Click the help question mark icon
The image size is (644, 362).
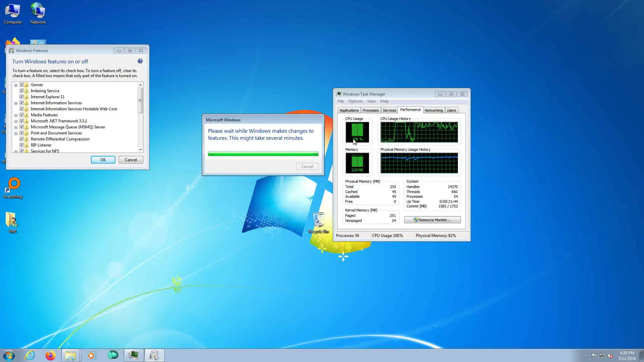click(140, 61)
